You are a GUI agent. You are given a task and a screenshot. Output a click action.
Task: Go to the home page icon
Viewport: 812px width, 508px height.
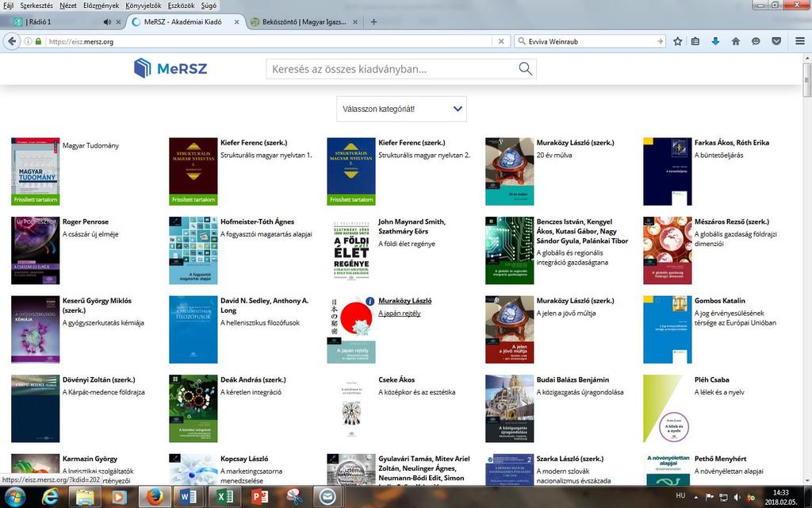click(x=735, y=41)
